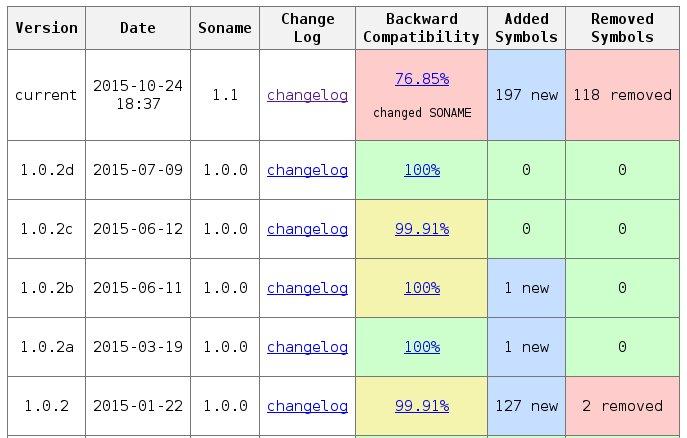Open the changelog link for the current version
This screenshot has height=438, width=687.
307,95
